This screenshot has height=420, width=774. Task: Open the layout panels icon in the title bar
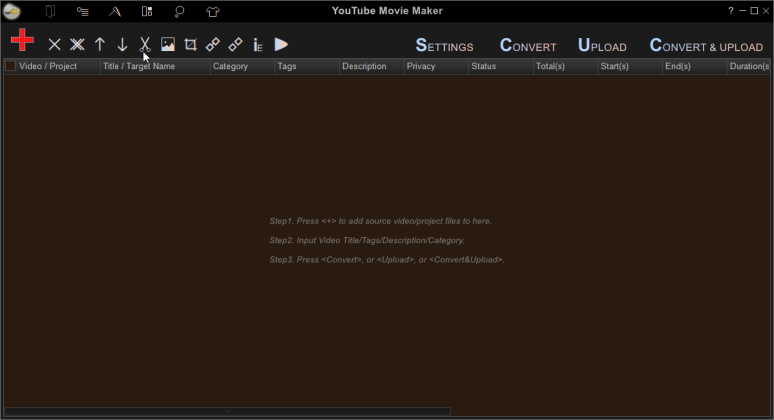point(147,11)
